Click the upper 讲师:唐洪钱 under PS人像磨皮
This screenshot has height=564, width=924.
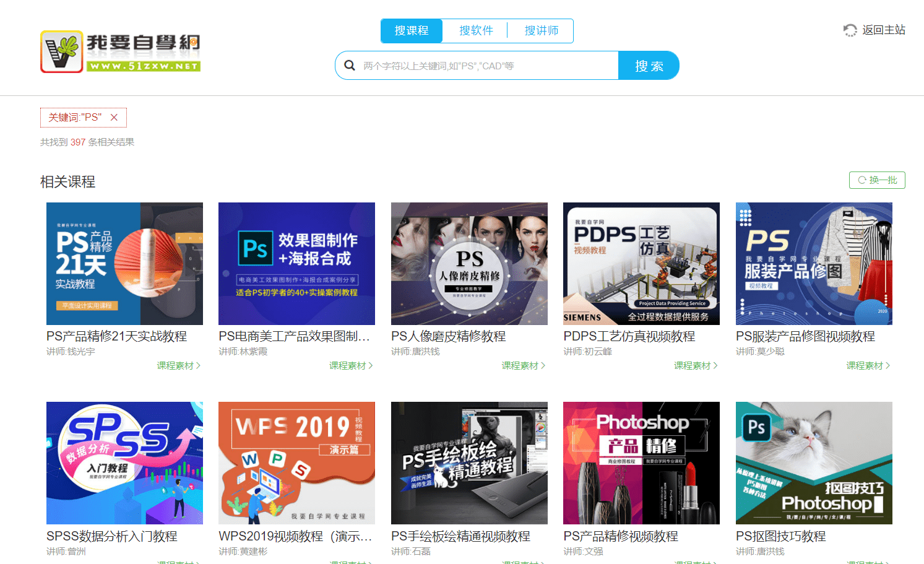(x=415, y=352)
